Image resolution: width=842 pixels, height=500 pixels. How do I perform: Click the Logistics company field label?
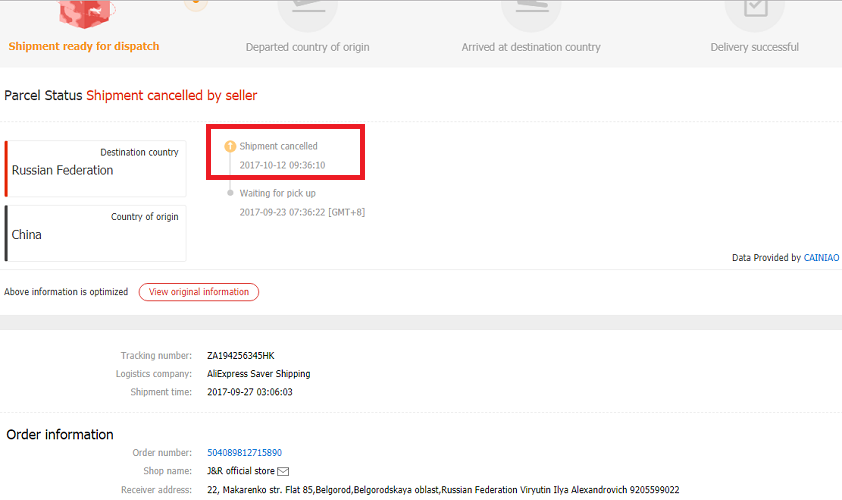[154, 374]
